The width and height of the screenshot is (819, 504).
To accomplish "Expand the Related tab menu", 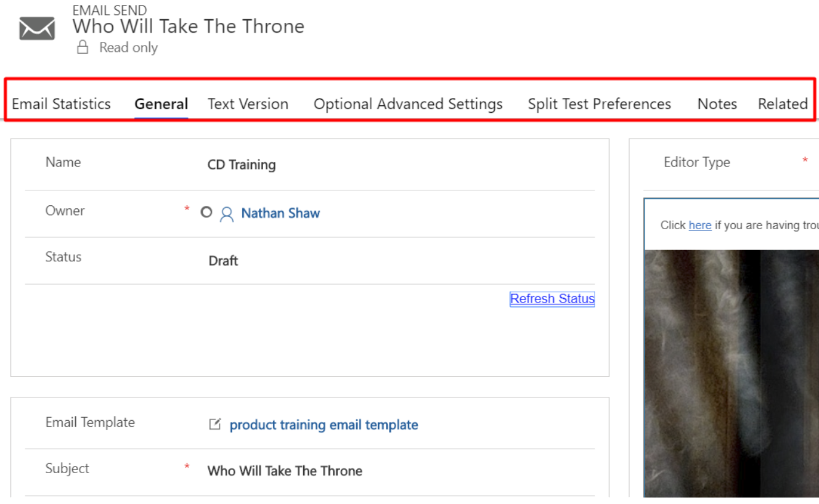I will [x=783, y=104].
